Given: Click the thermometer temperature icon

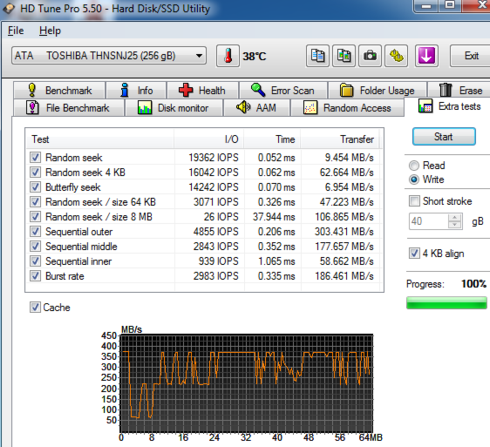Looking at the screenshot, I should click(x=228, y=56).
